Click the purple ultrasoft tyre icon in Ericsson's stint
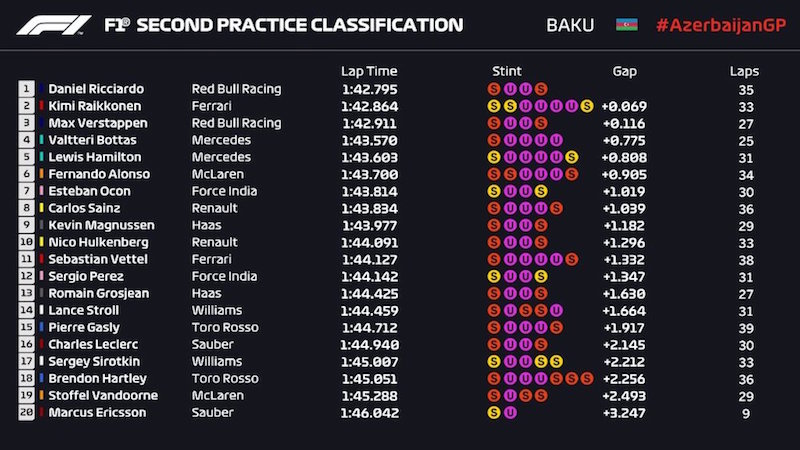The width and height of the screenshot is (800, 450). 509,412
